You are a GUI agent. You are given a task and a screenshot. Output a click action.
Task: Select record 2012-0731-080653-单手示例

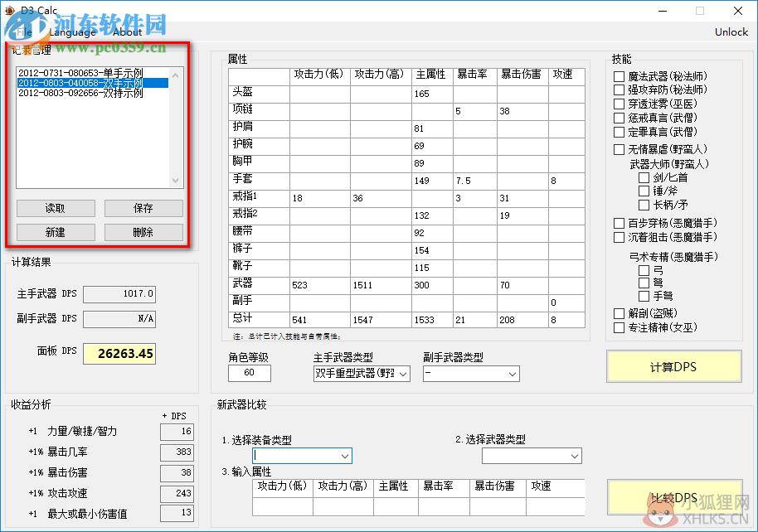pyautogui.click(x=92, y=73)
